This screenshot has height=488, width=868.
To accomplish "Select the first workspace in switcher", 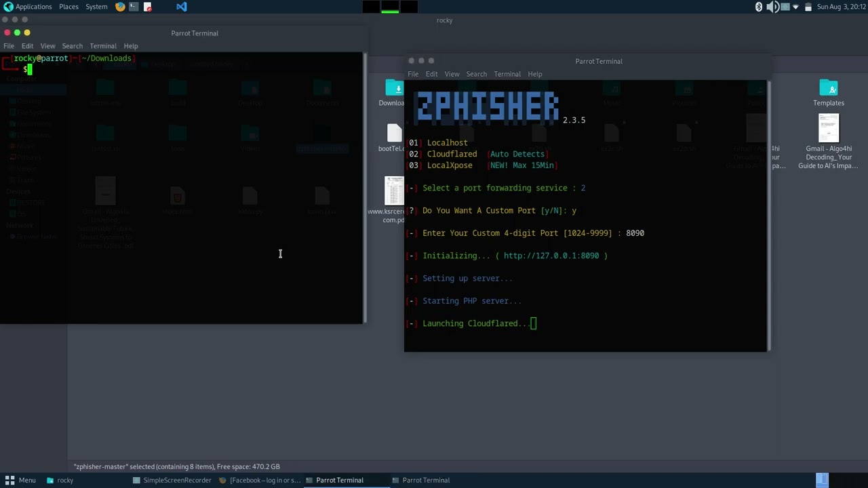I will [371, 7].
